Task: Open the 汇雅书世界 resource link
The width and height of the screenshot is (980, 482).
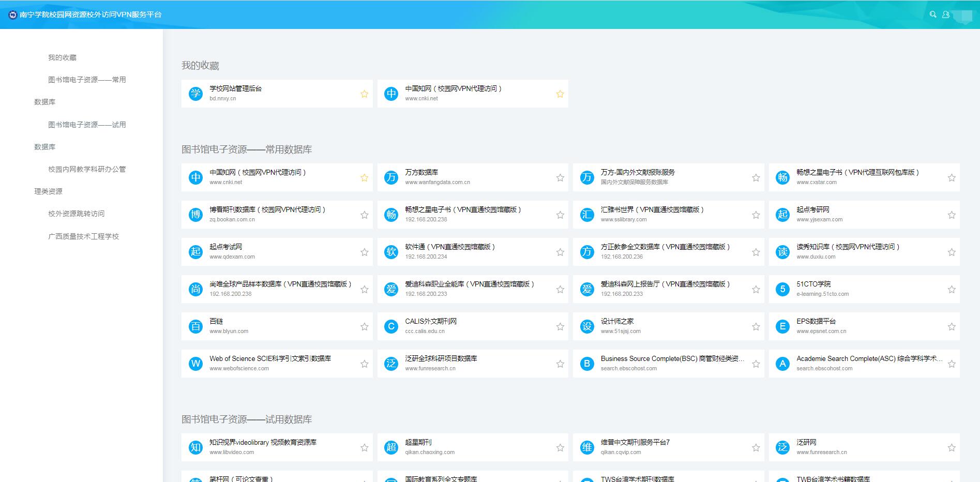Action: (x=652, y=210)
